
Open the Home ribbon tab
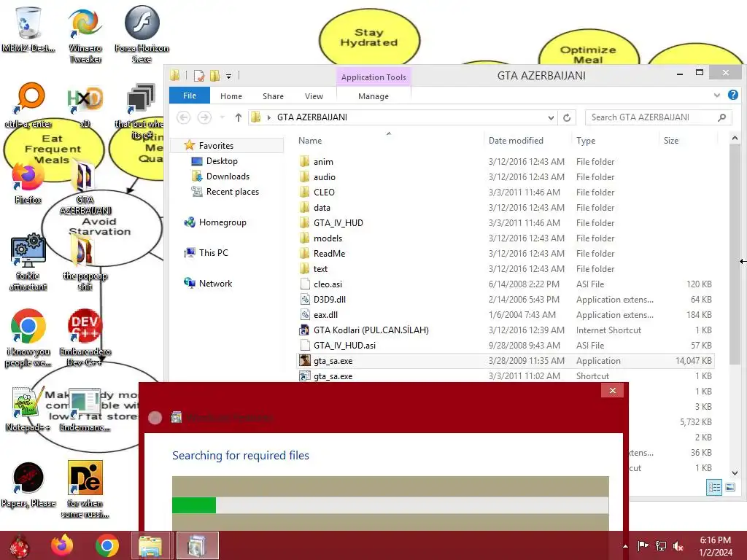pos(231,96)
